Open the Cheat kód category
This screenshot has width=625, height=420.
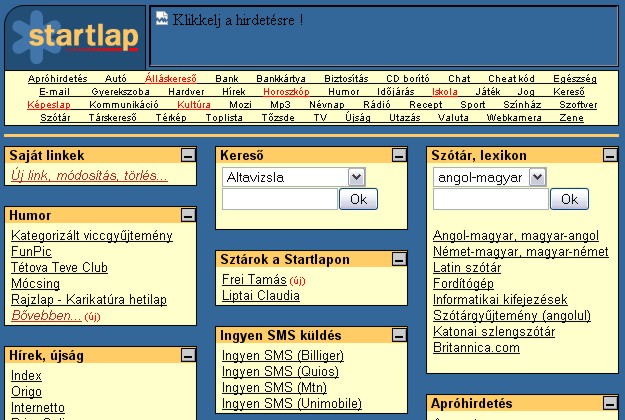click(511, 79)
